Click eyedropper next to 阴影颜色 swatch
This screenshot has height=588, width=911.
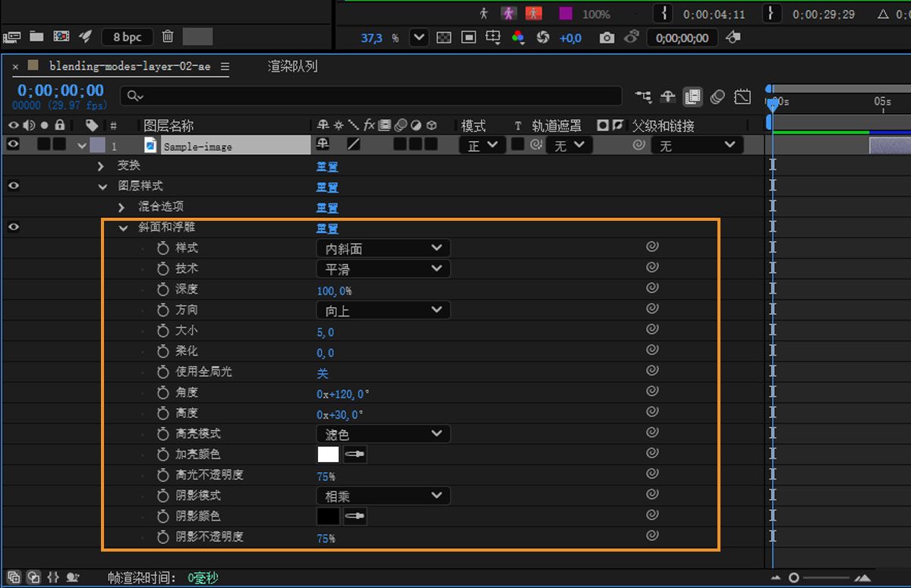click(x=355, y=516)
